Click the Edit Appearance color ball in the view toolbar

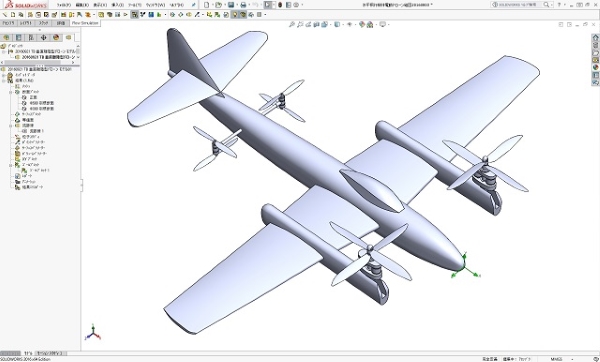[x=362, y=24]
